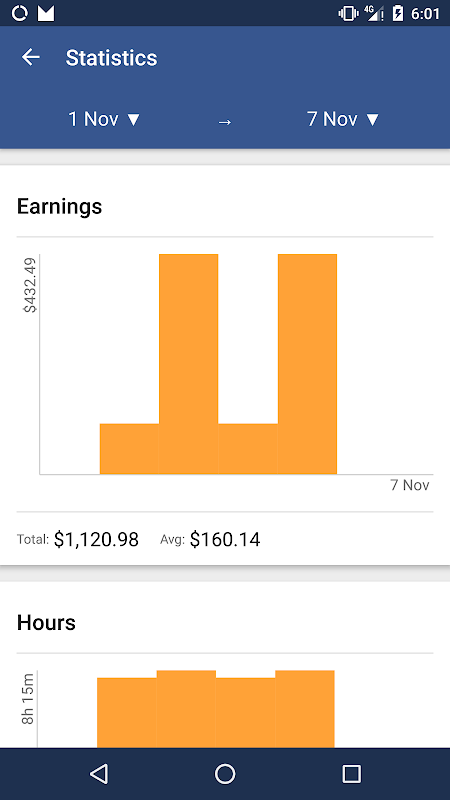Tap the recent apps square button

352,773
